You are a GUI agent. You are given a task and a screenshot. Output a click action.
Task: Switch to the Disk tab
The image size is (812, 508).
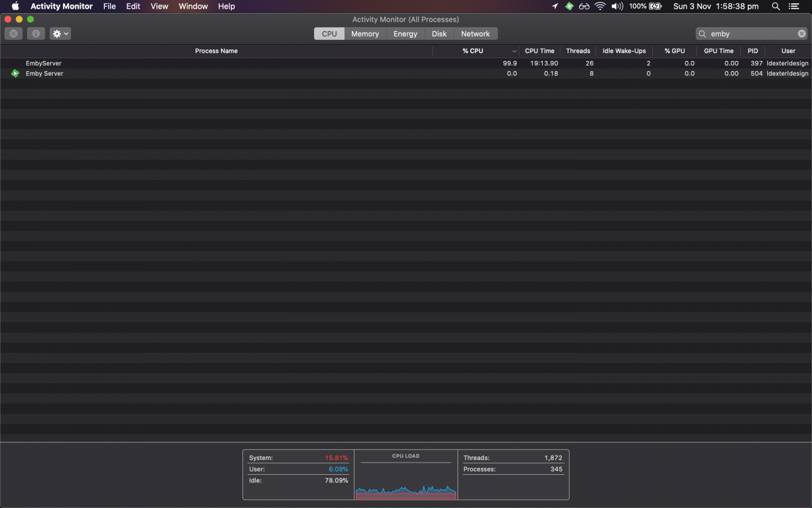(x=439, y=34)
